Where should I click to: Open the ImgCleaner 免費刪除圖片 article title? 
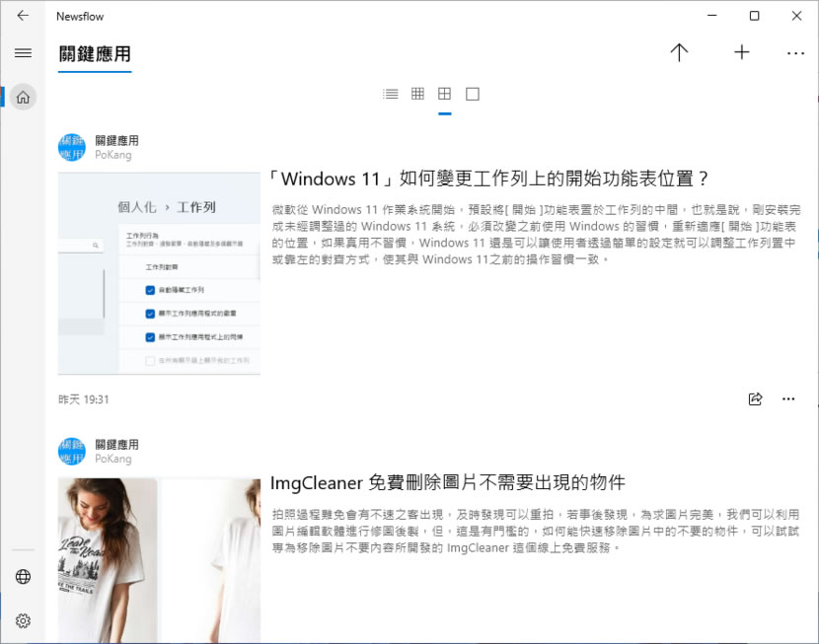coord(448,482)
